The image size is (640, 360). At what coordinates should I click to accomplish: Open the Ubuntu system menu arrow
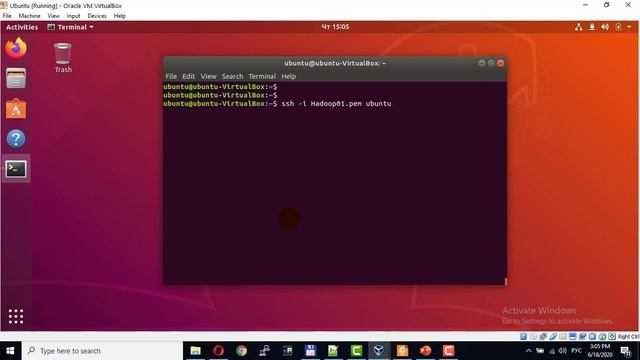click(629, 27)
